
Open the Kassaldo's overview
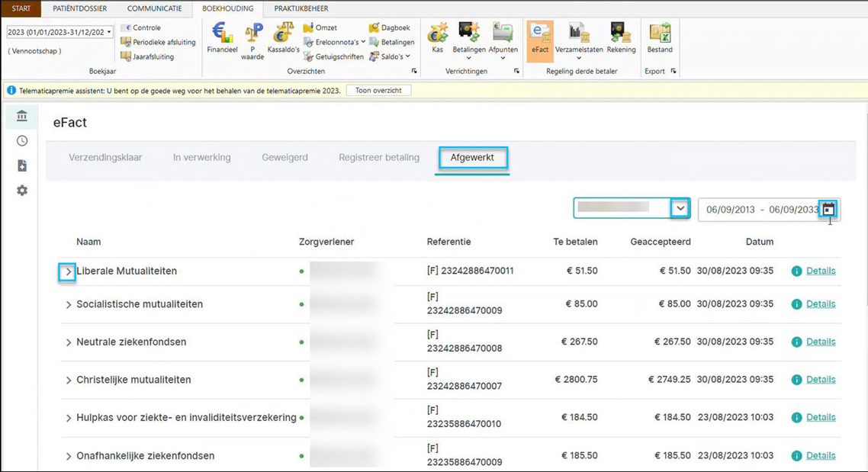(x=283, y=37)
